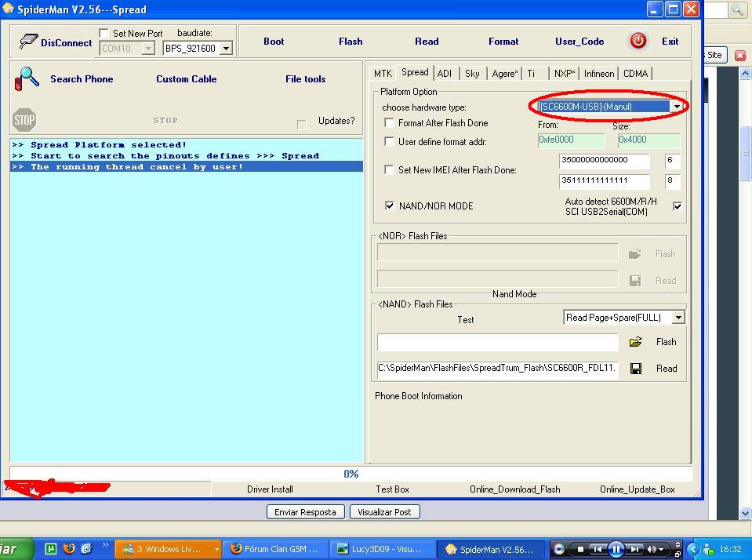Click the STOP sign icon
The height and width of the screenshot is (560, 752).
pyautogui.click(x=24, y=120)
